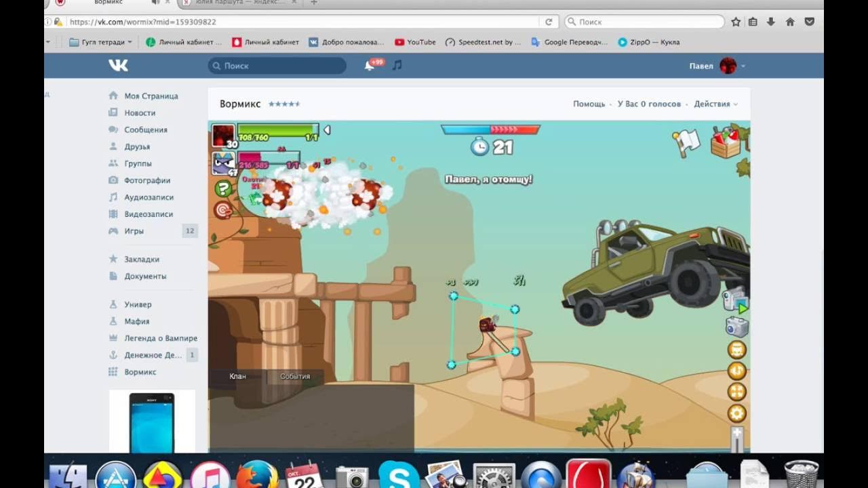The width and height of the screenshot is (868, 488).
Task: Click the top orange round game icon
Action: pyautogui.click(x=737, y=350)
